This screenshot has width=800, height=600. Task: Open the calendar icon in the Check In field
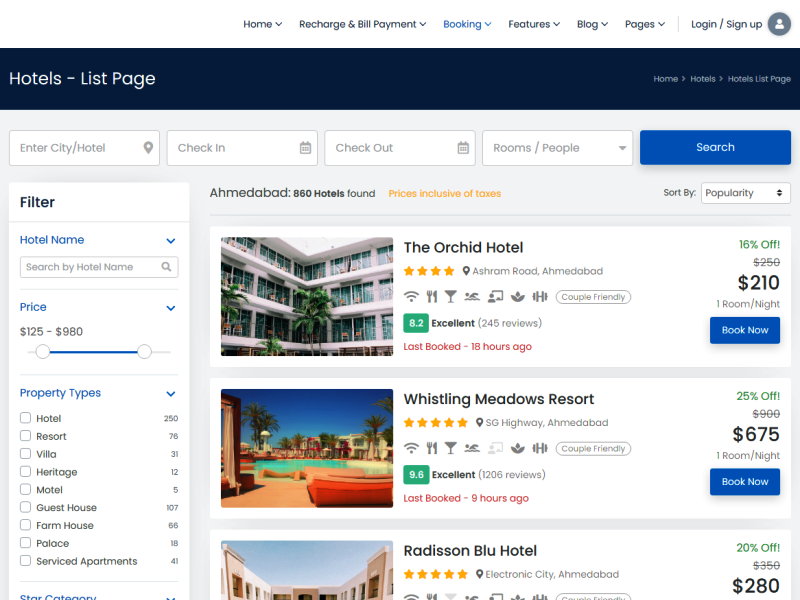pos(306,147)
